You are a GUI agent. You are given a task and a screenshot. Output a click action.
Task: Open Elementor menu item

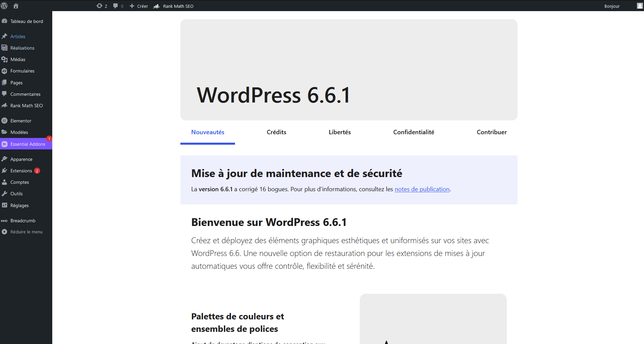[21, 121]
